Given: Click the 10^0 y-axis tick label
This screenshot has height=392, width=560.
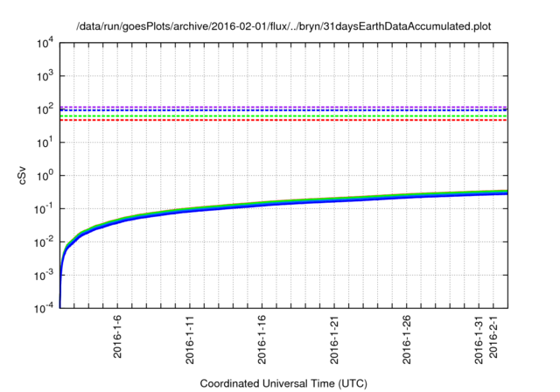Looking at the screenshot, I should 45,176.
